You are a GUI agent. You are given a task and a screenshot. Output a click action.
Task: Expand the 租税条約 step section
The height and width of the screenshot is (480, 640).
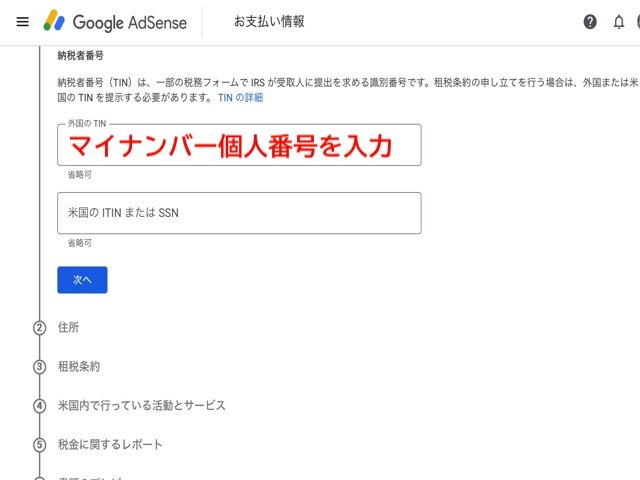point(79,367)
